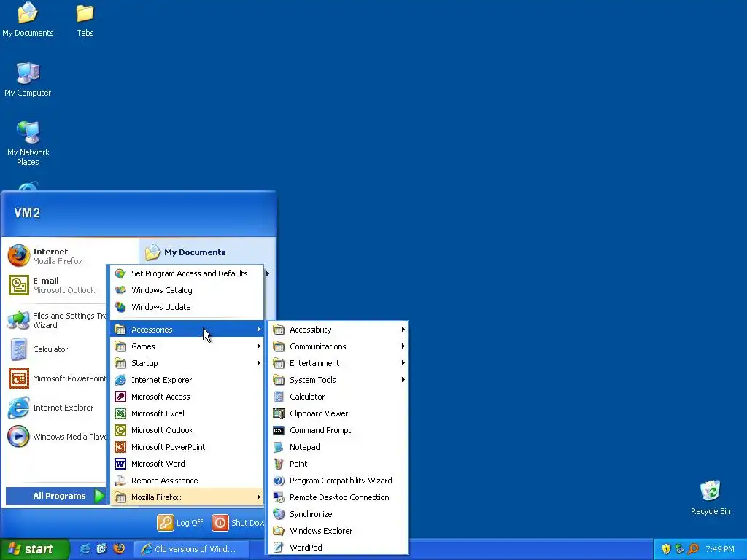The height and width of the screenshot is (560, 747).
Task: Open Command Prompt
Action: coord(338,430)
